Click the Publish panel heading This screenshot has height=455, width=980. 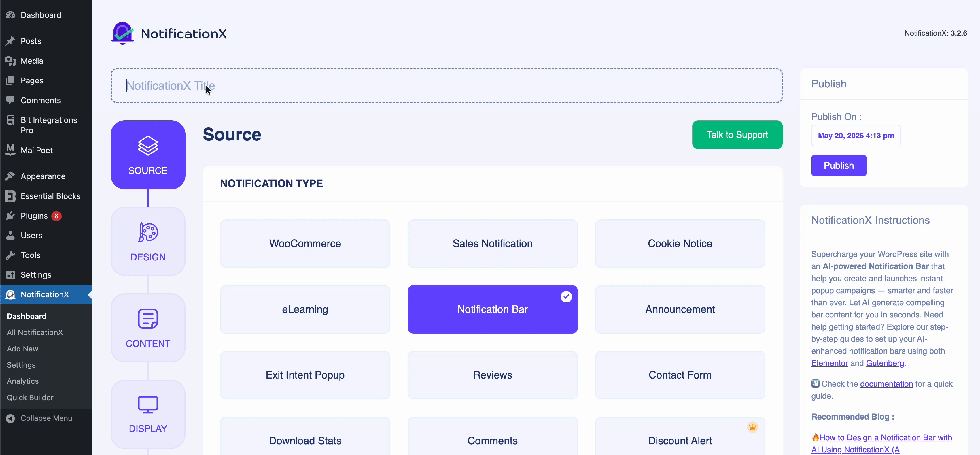click(x=828, y=84)
